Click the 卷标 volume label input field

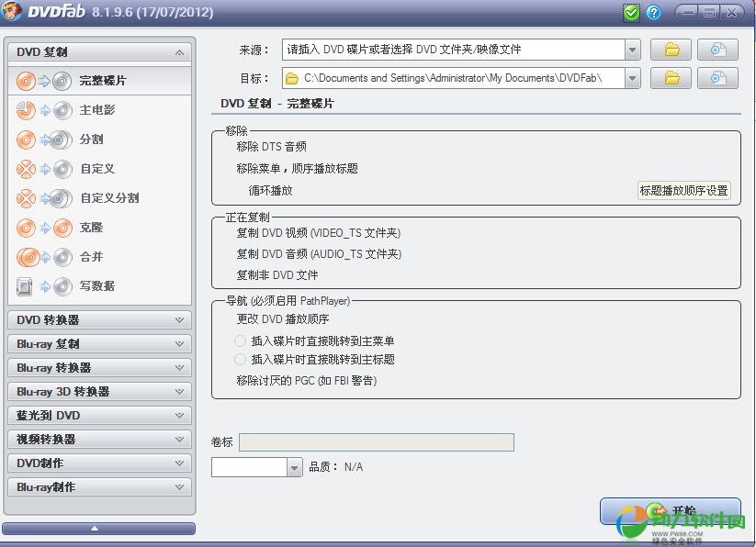click(376, 442)
